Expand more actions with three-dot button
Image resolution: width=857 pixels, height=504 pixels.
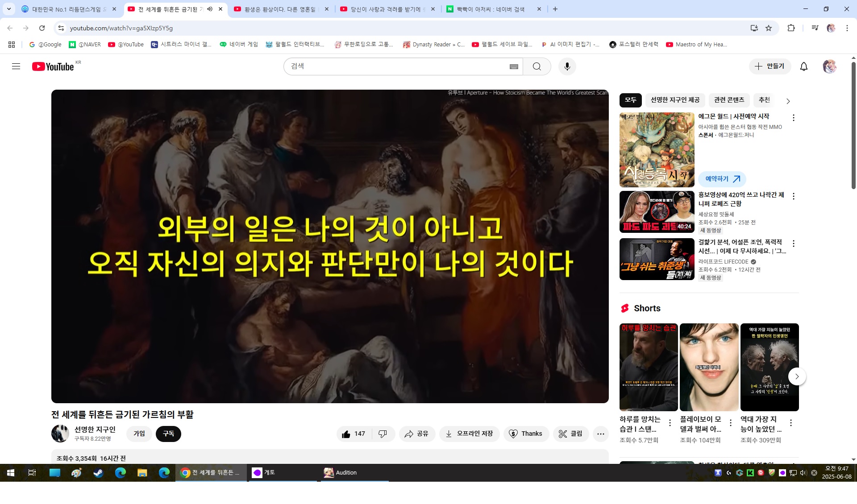(x=600, y=434)
